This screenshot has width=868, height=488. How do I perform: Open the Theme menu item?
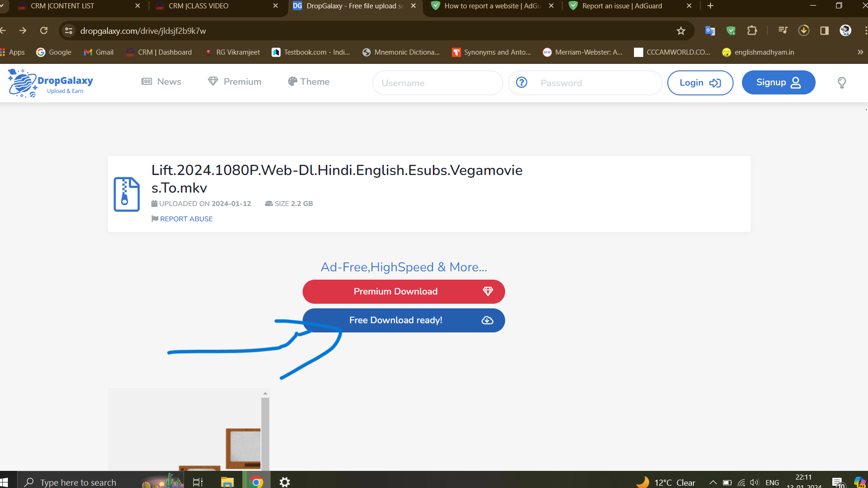click(309, 82)
